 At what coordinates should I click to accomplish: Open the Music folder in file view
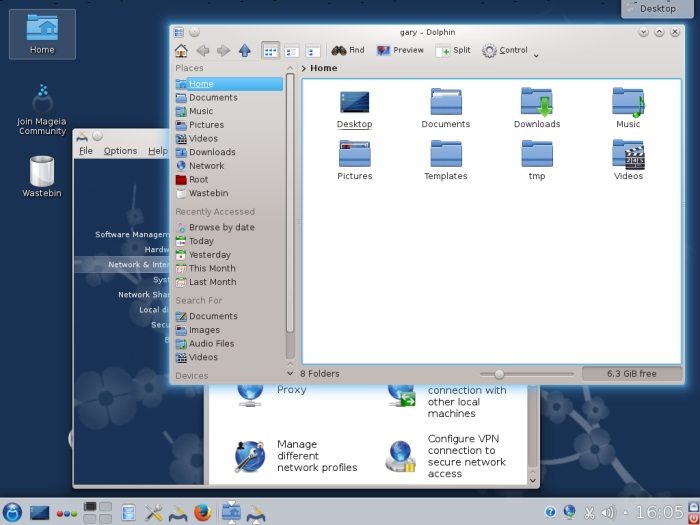pos(628,109)
